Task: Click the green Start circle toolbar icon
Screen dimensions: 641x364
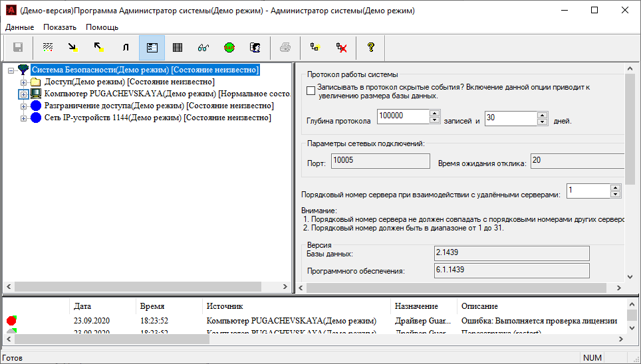Action: (x=229, y=47)
